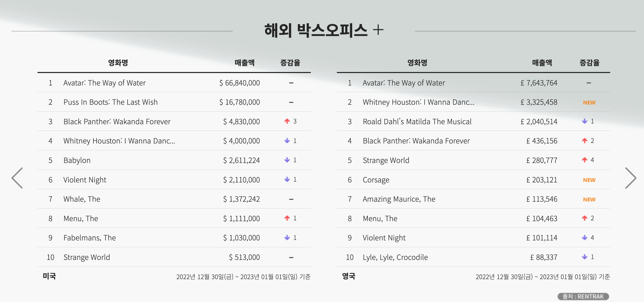Click red up arrow beside UK Strange World
The height and width of the screenshot is (302, 644).
[x=584, y=160]
